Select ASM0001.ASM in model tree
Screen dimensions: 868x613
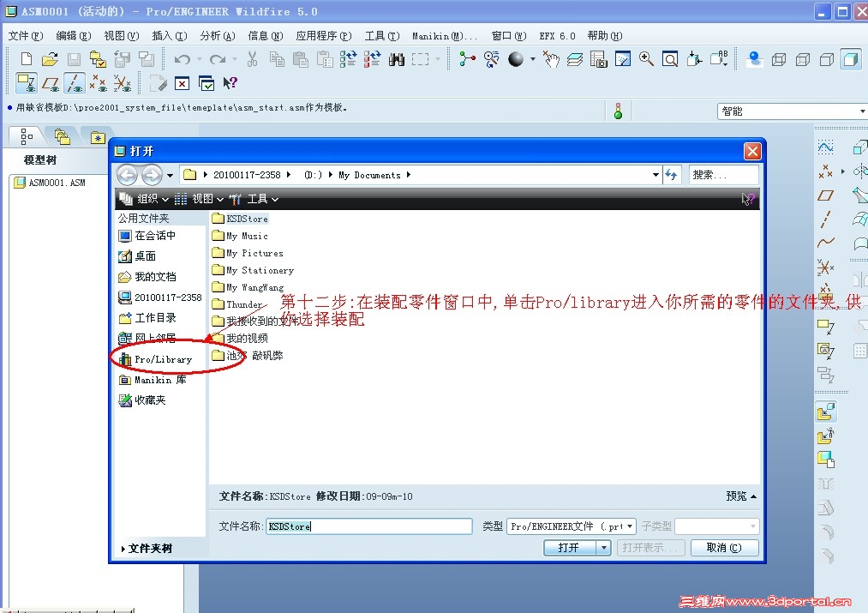click(49, 183)
